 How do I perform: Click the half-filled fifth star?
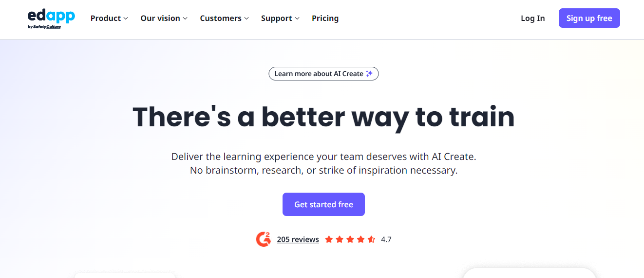(371, 239)
